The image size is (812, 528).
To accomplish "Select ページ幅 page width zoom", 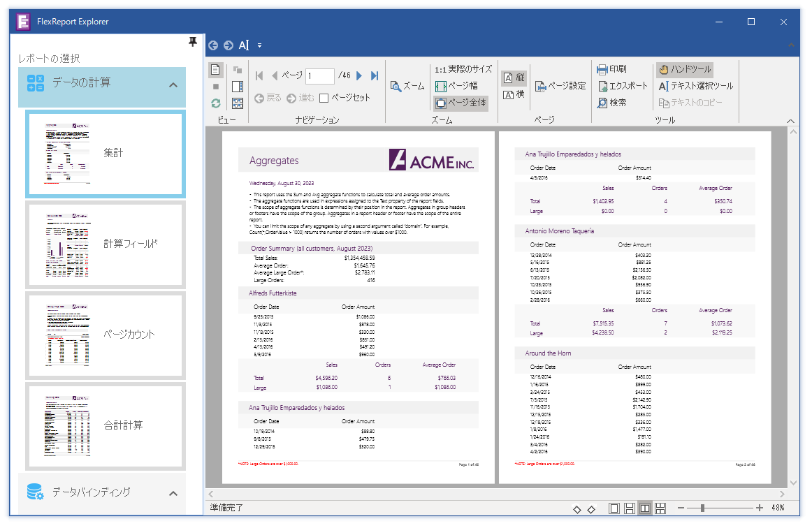I will click(456, 86).
